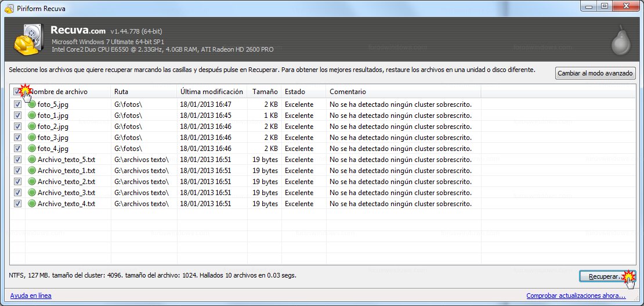Toggle the select-all checkbox in header
The width and height of the screenshot is (644, 306).
17,91
